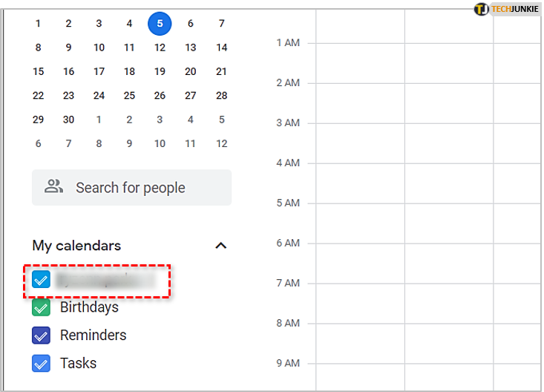
Task: Select date 14 in mini calendar
Action: click(x=221, y=48)
